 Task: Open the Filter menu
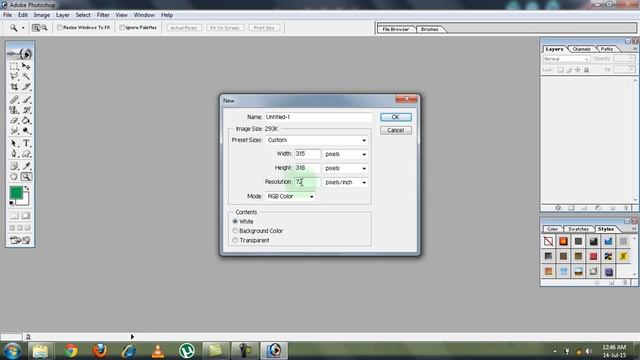click(x=103, y=15)
